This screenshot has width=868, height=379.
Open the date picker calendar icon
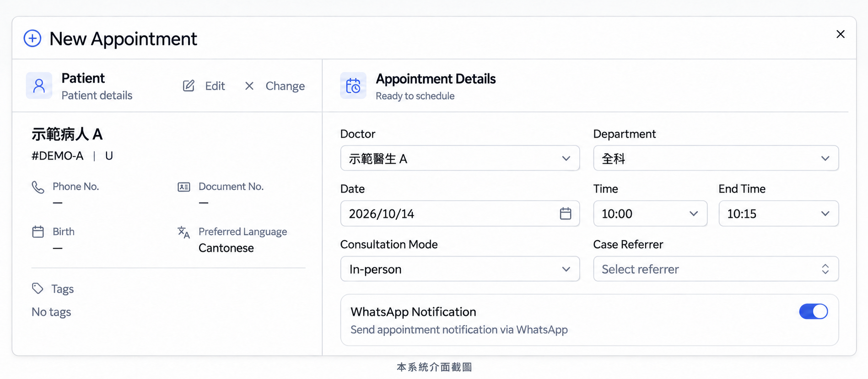click(x=566, y=214)
